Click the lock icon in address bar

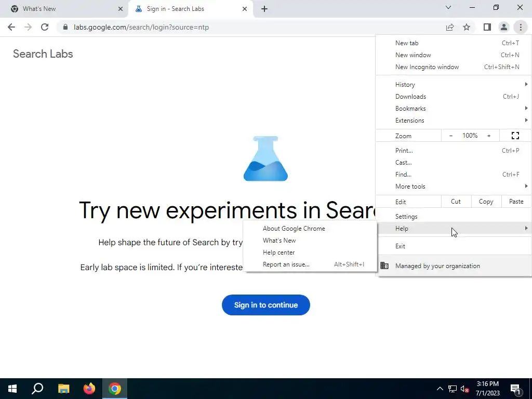pos(65,27)
